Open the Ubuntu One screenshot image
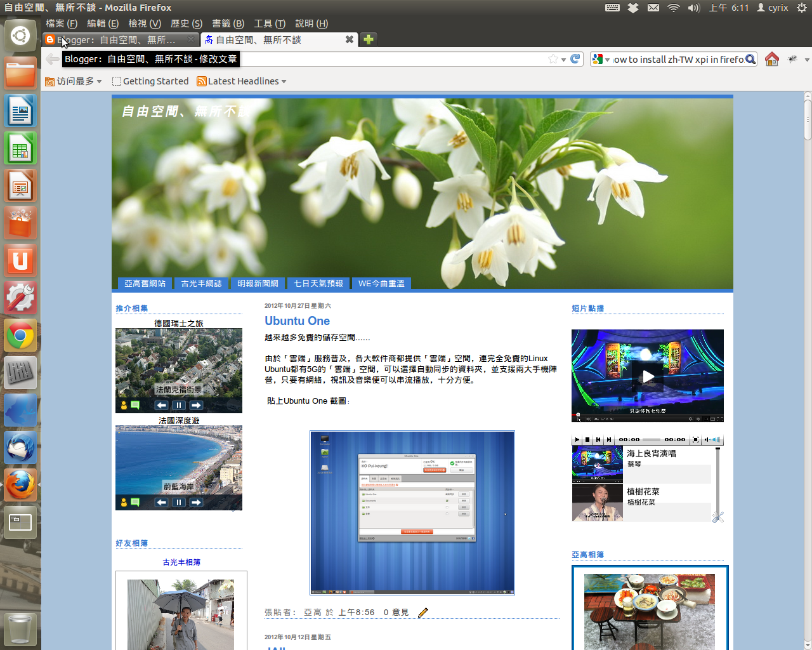 tap(412, 513)
